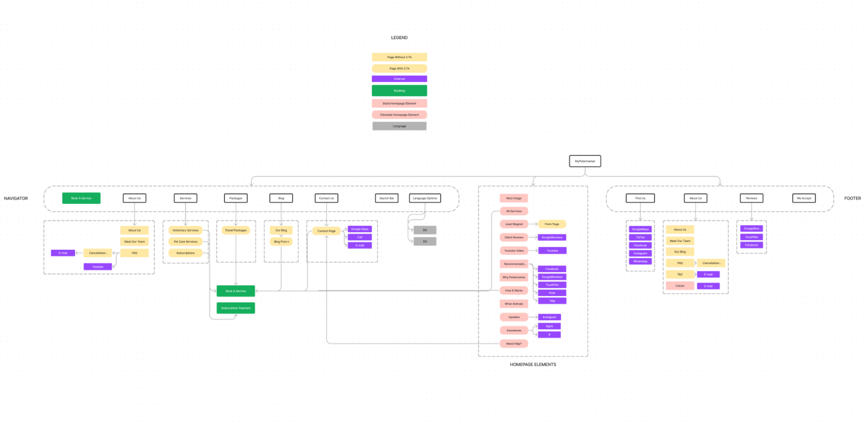Expand the FAQ node to Cancellation
Viewport: 868px width, 422px height.
coord(134,253)
